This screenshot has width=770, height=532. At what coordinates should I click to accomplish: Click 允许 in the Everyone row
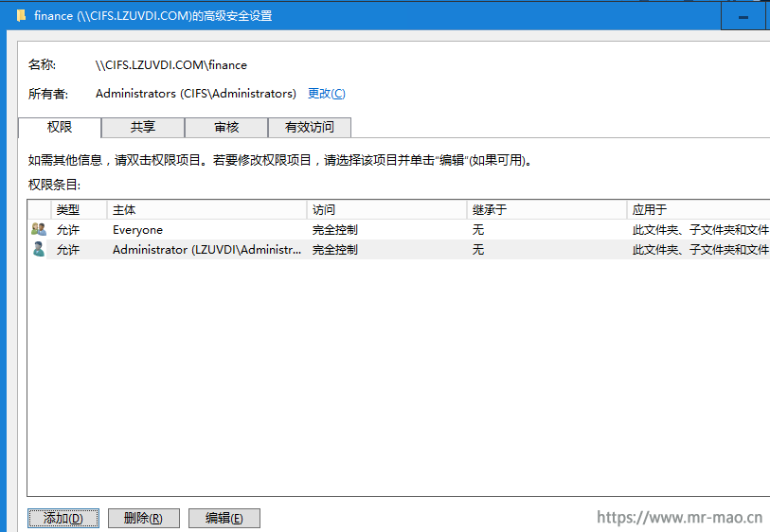coord(68,230)
